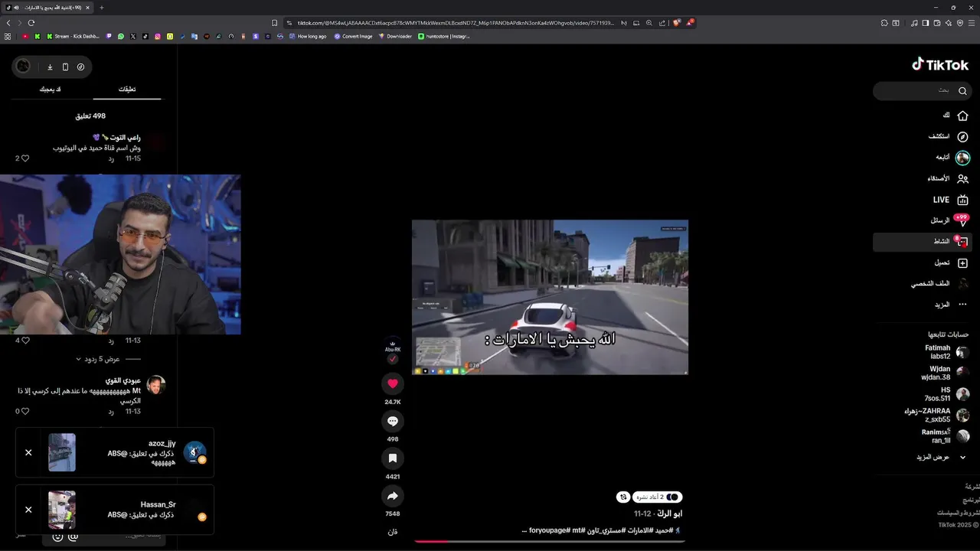Screen dimensions: 980x551
Task: Like the comment dated 11-13 with 4 likes
Action: pos(25,341)
